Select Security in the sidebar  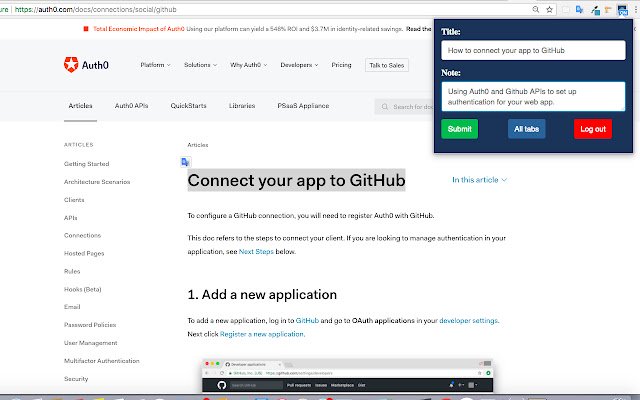(x=76, y=378)
